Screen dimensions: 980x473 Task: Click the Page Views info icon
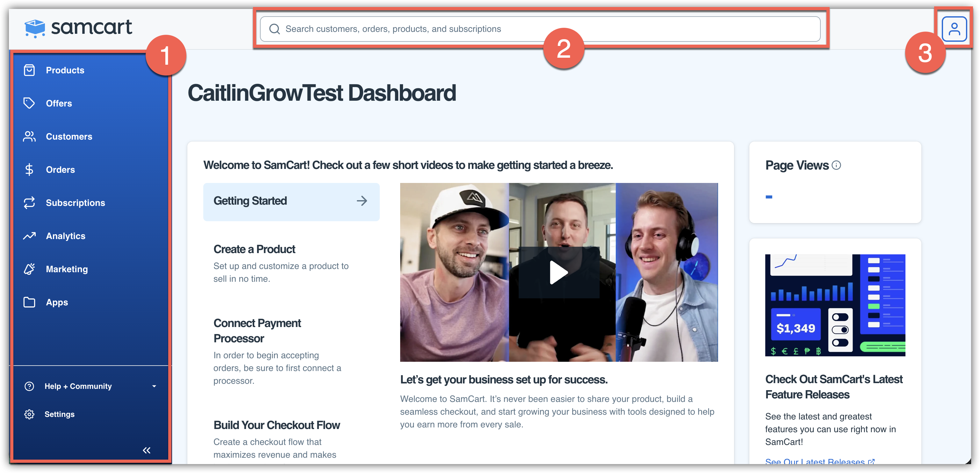pyautogui.click(x=836, y=165)
